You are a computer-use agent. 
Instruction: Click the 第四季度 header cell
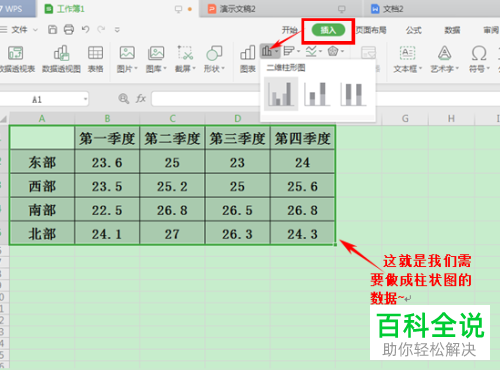click(303, 138)
